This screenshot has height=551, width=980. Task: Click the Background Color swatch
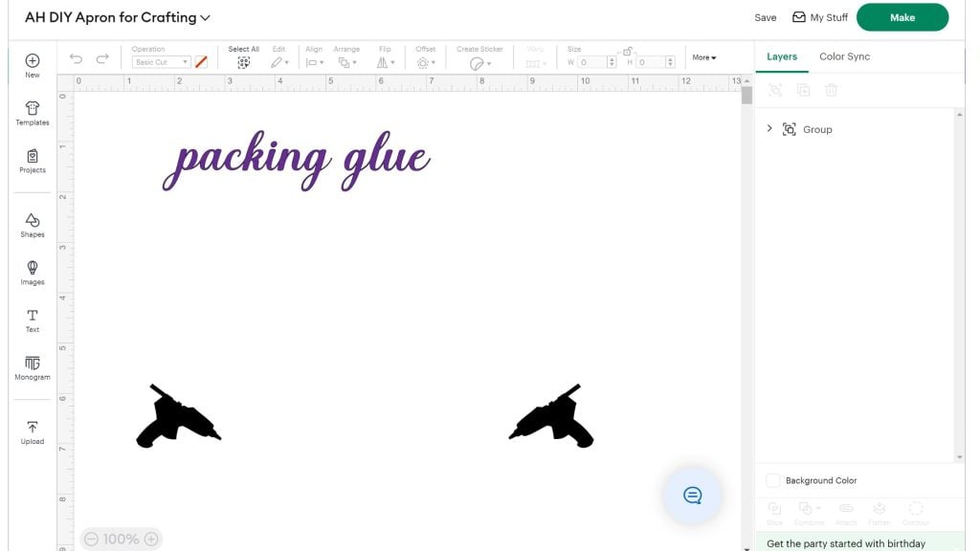tap(773, 480)
